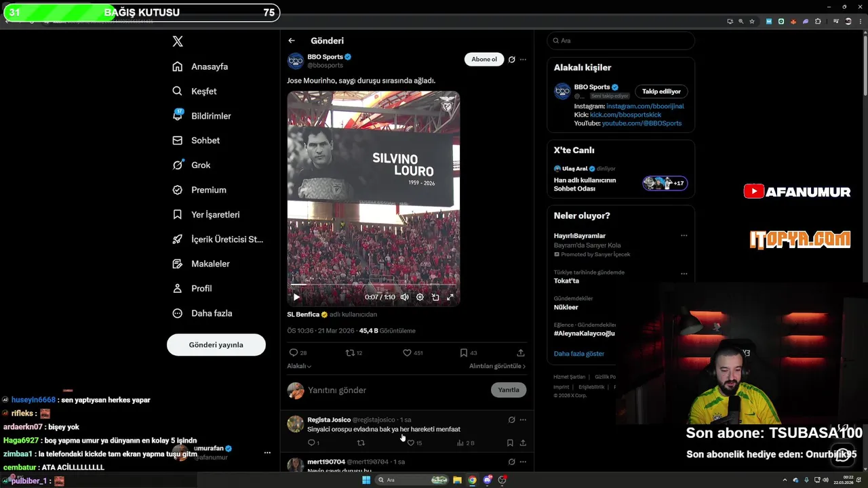Screen dimensions: 868x488
Task: Seek on the video progress bar
Action: [373, 285]
